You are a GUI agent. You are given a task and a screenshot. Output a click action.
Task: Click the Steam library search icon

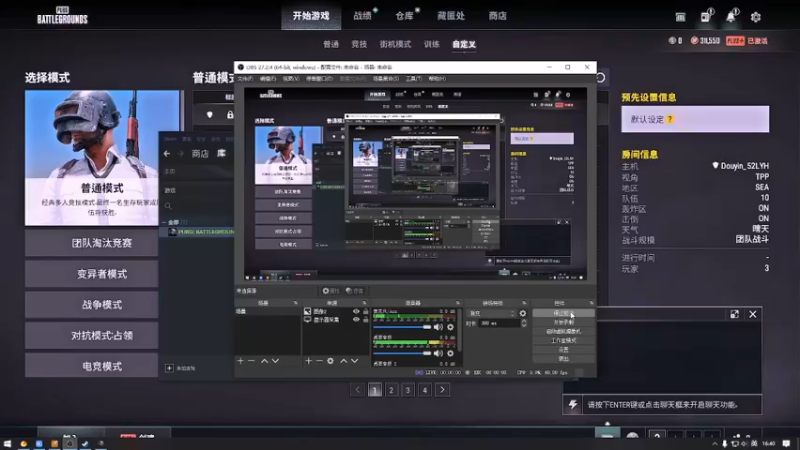tap(168, 206)
